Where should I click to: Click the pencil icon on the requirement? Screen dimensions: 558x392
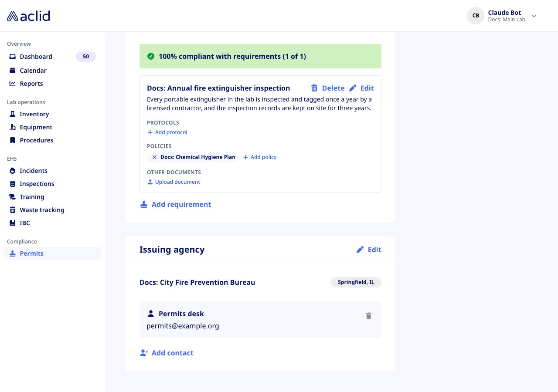tap(353, 88)
